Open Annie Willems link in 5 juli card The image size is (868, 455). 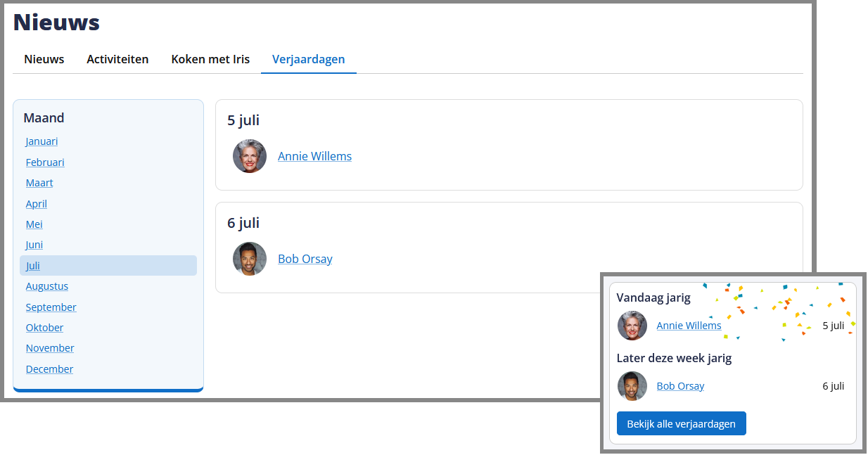tap(314, 156)
